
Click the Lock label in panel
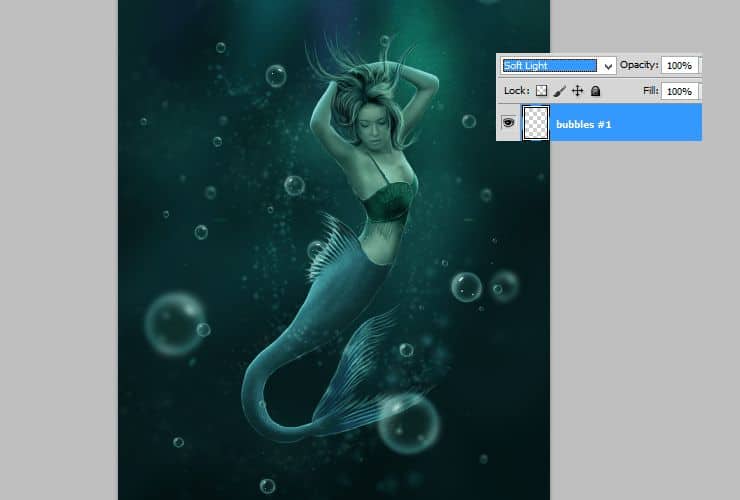click(x=516, y=91)
